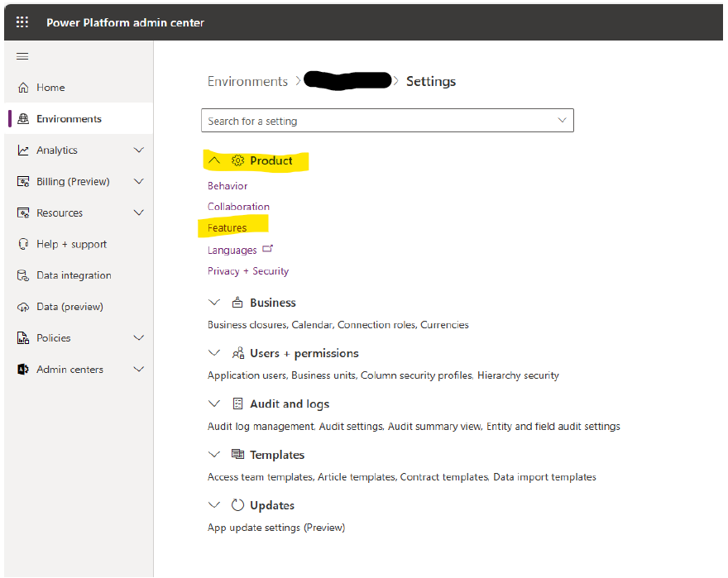Click the Settings breadcrumb text
This screenshot has width=728, height=578.
tap(431, 82)
